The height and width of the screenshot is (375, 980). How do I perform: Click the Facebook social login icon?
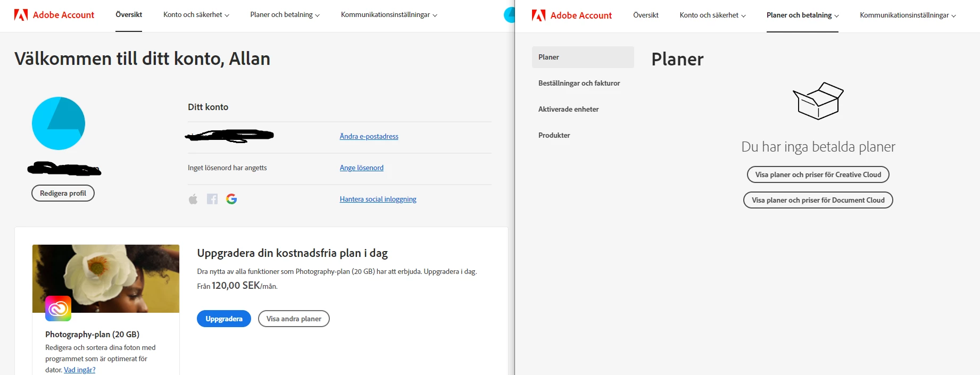click(x=212, y=199)
